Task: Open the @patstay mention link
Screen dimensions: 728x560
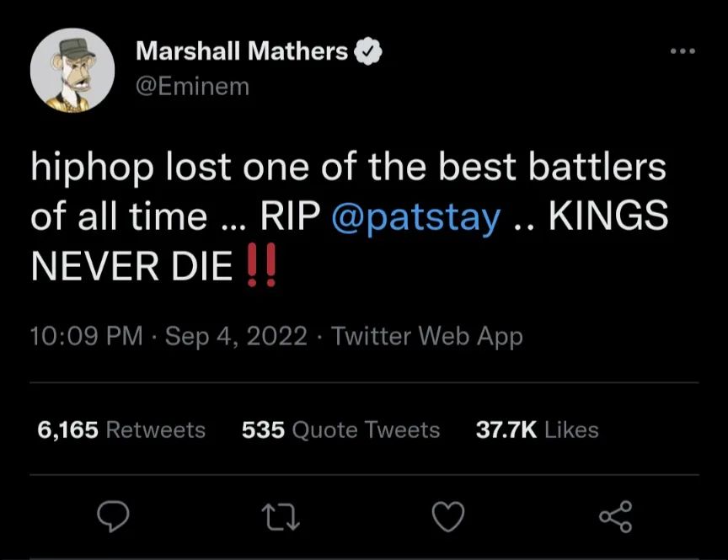Action: pos(416,217)
